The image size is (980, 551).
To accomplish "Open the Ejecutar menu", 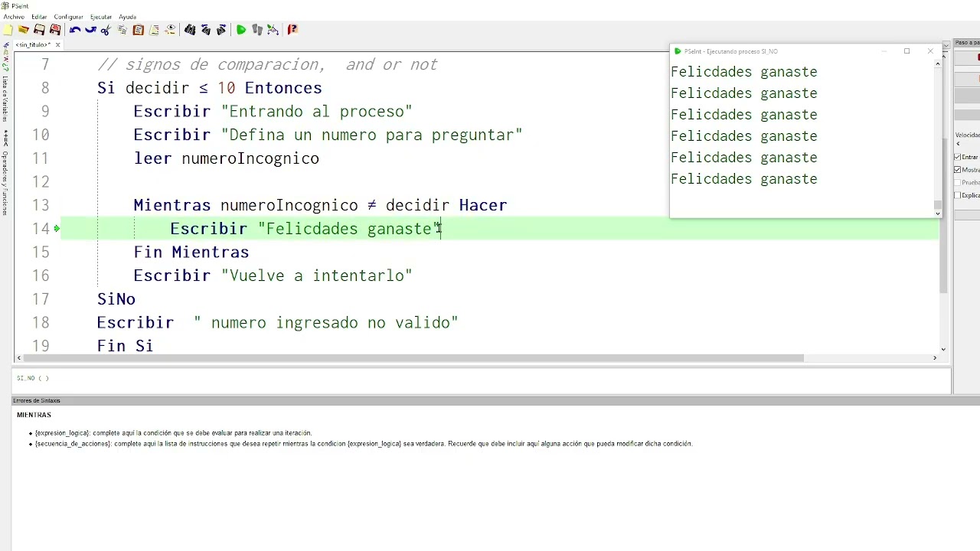I will click(100, 17).
